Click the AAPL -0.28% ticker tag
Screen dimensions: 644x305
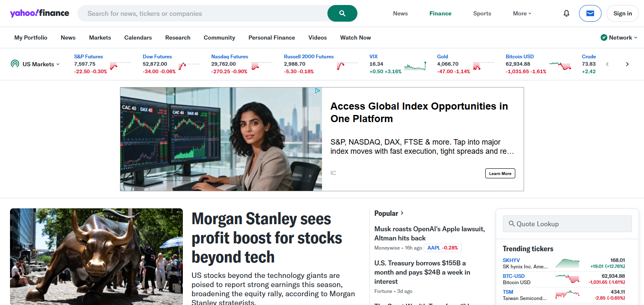(x=442, y=248)
